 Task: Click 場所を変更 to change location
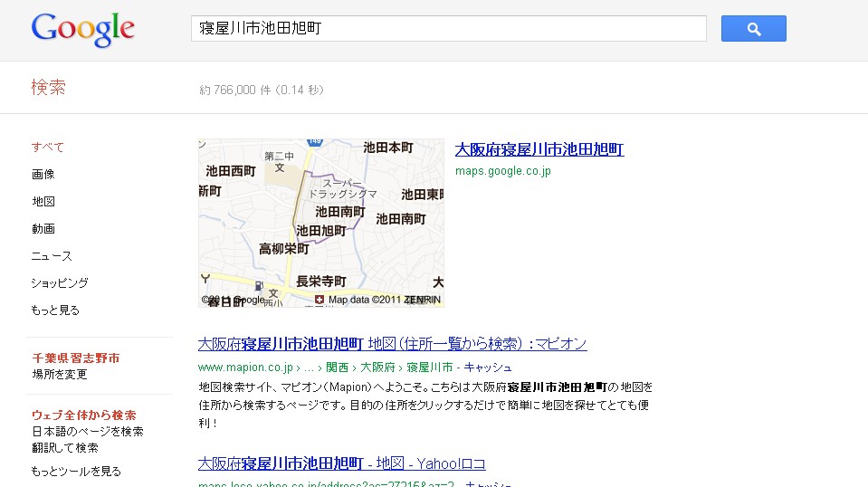click(x=59, y=374)
